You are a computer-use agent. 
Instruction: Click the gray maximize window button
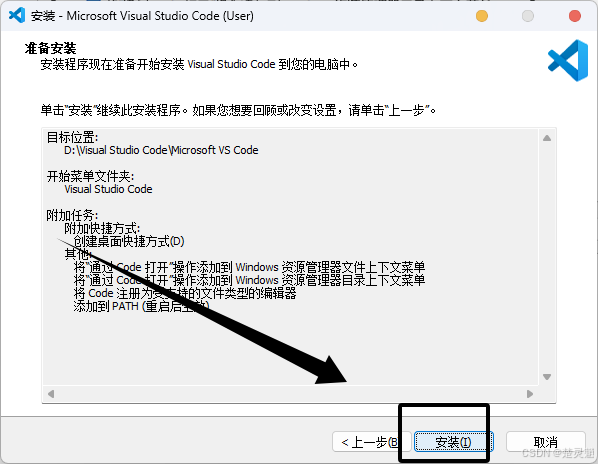(x=528, y=16)
